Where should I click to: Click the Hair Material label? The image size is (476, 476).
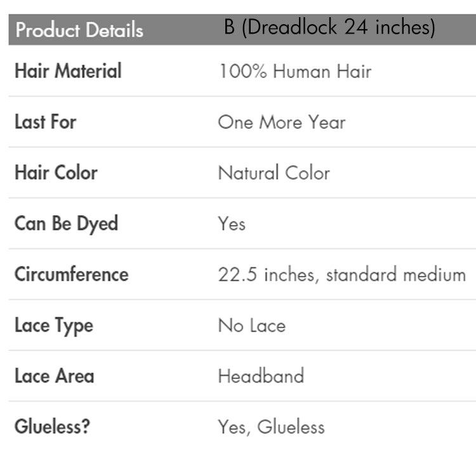[x=68, y=71]
